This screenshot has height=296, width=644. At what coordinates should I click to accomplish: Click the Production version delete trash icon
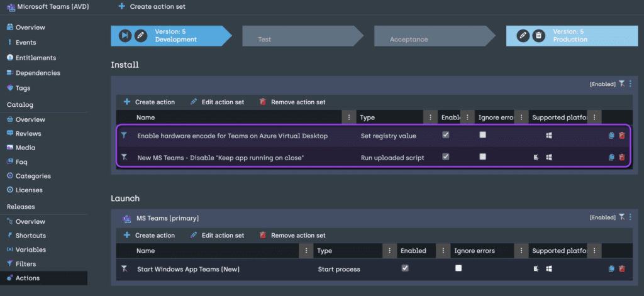538,35
